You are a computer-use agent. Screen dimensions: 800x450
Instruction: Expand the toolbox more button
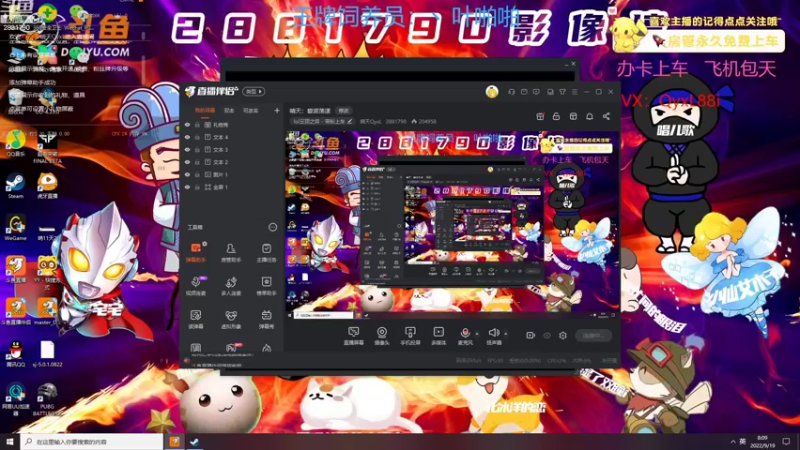272,227
